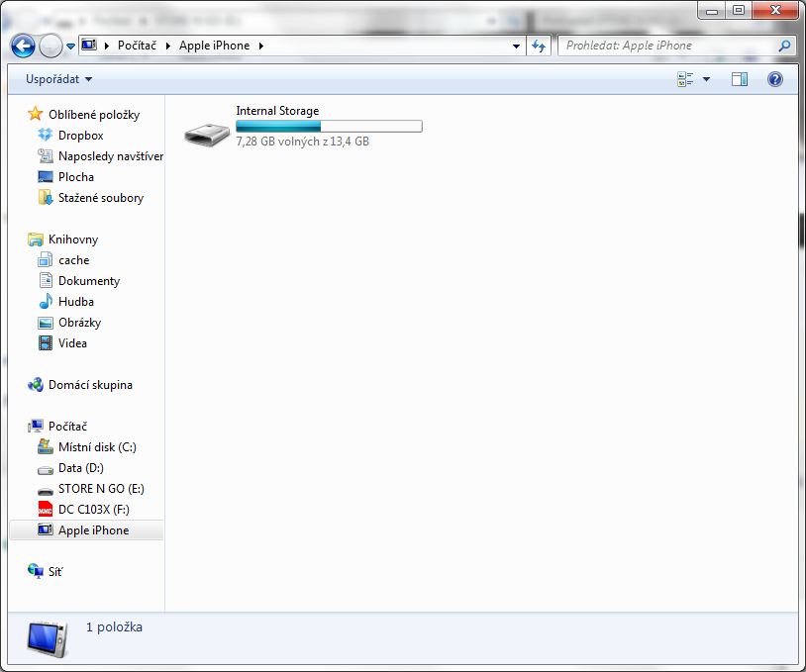Click the Internal Storage capacity bar
The image size is (806, 672).
(x=329, y=126)
